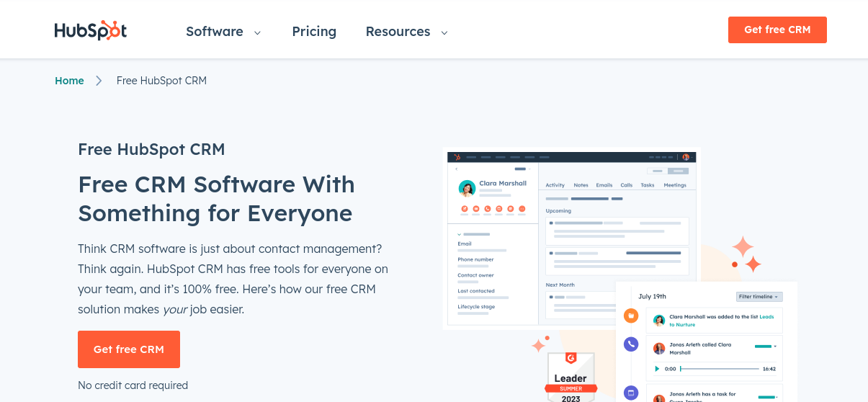Collapse the contact details section chevron

[x=460, y=234]
